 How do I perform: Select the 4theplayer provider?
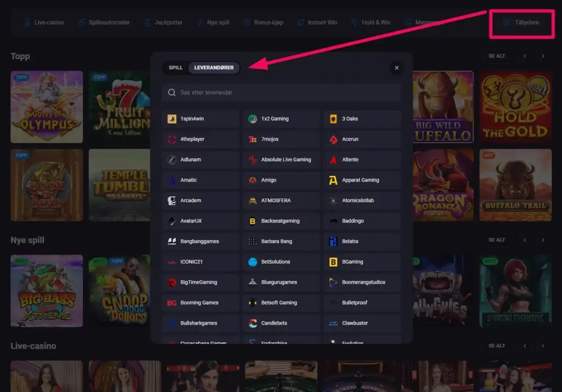[x=200, y=139]
